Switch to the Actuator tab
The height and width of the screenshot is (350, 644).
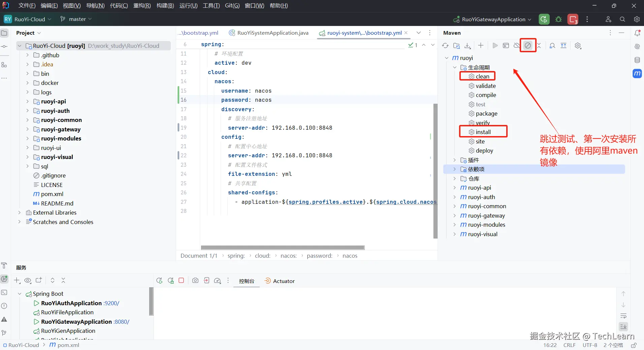[x=280, y=281]
